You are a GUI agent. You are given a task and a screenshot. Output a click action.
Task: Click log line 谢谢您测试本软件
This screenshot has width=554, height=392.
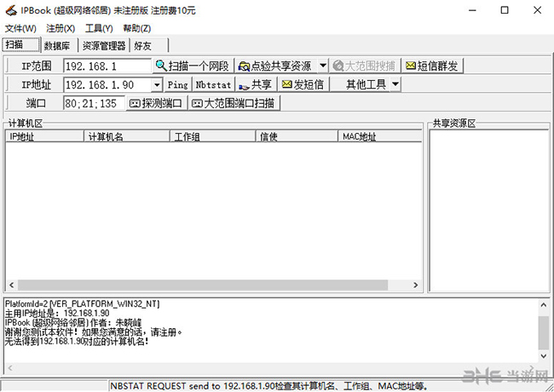[94, 332]
